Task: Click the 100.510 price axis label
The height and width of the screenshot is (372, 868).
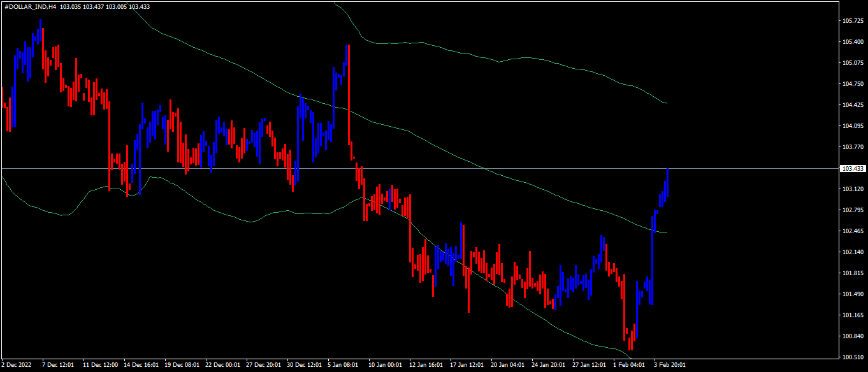Action: (x=853, y=357)
